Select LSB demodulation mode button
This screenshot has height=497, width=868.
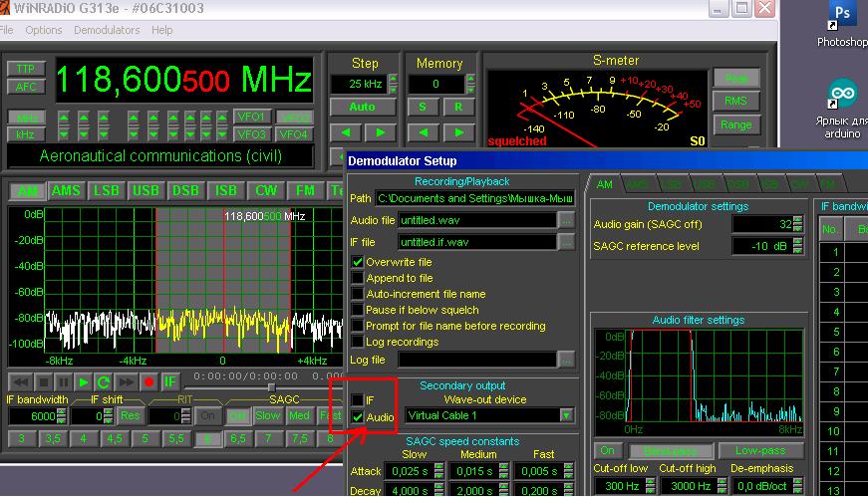point(106,191)
